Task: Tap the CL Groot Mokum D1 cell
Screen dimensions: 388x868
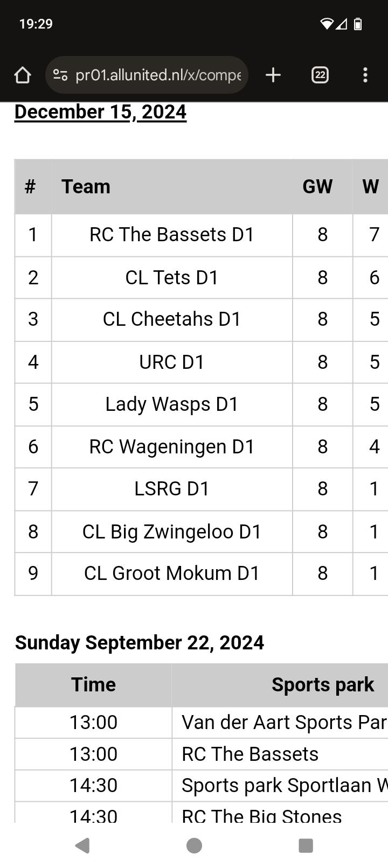Action: (172, 573)
